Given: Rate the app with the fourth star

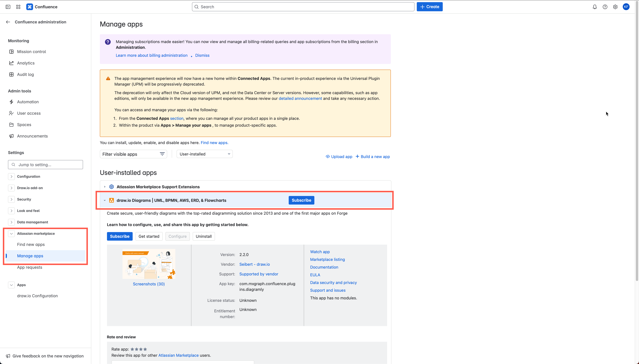Looking at the screenshot, I should [145, 349].
